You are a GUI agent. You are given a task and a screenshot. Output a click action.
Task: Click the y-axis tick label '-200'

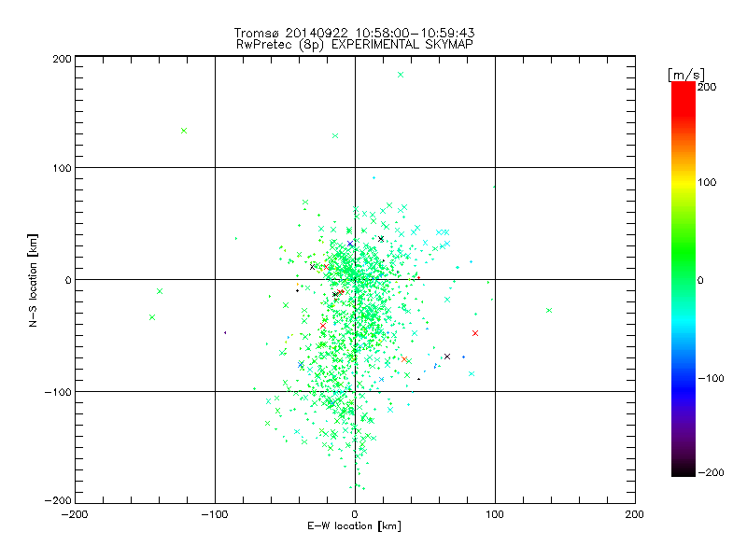(58, 500)
